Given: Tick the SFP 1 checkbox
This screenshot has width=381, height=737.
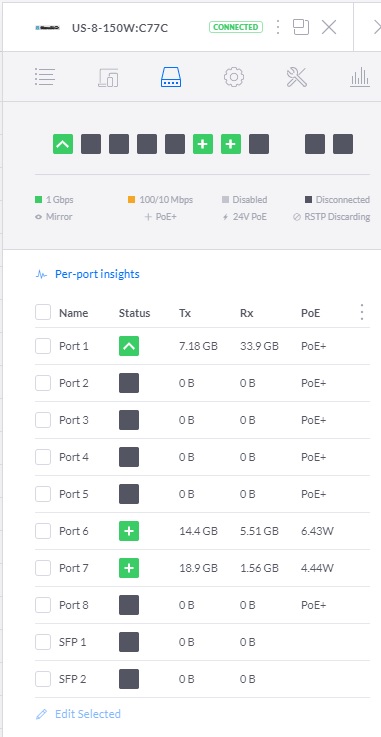Looking at the screenshot, I should (43, 642).
